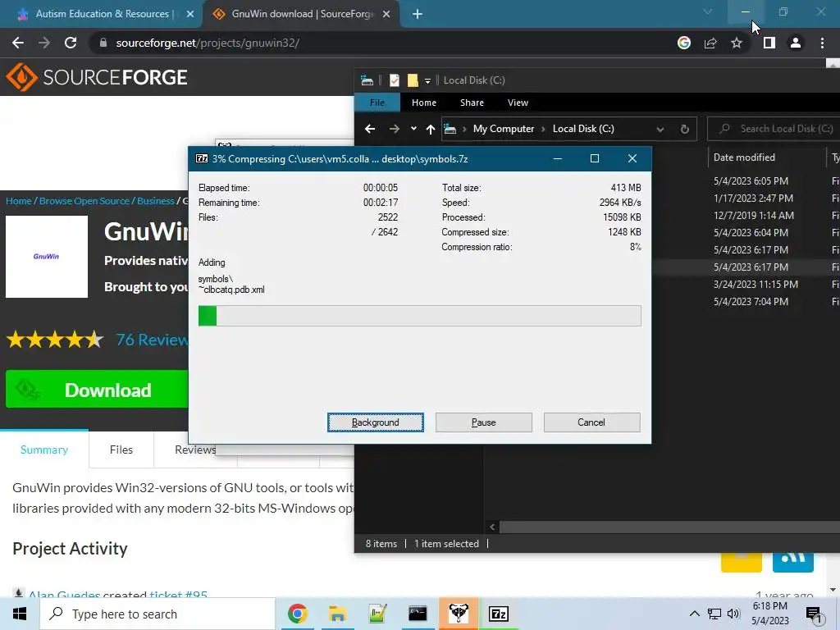This screenshot has width=840, height=630.
Task: Open the Share ribbon tab in Explorer
Action: pyautogui.click(x=472, y=103)
